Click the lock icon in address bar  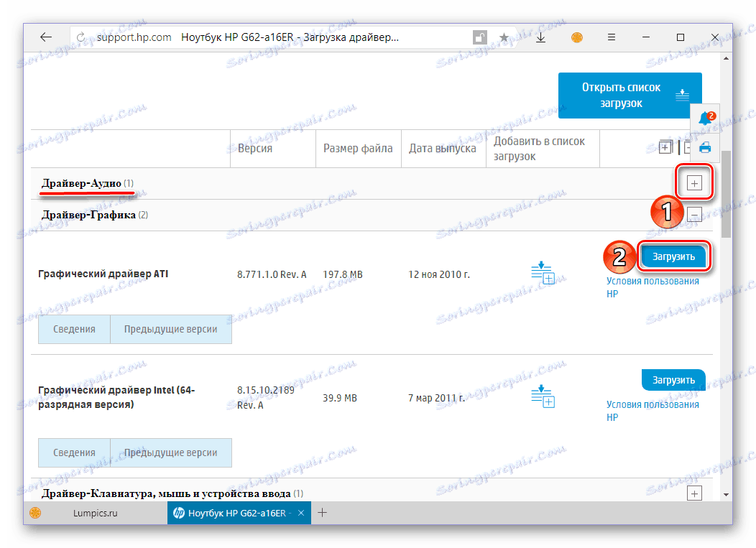click(480, 37)
